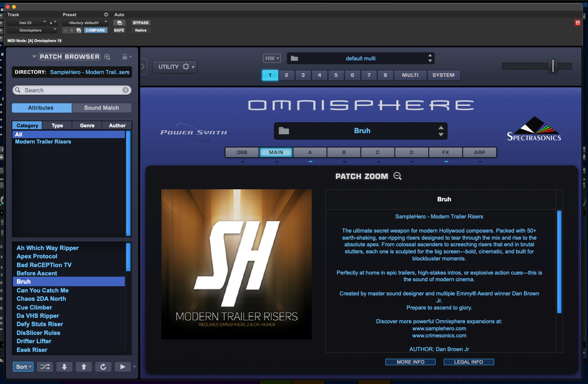Select part 1 button
The image size is (588, 384).
pyautogui.click(x=270, y=75)
